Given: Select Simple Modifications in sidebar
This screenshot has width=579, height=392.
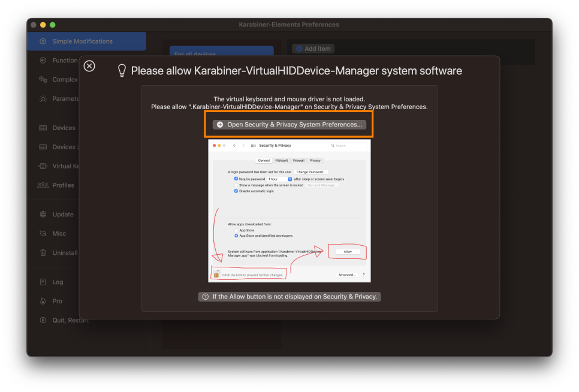Looking at the screenshot, I should (87, 41).
